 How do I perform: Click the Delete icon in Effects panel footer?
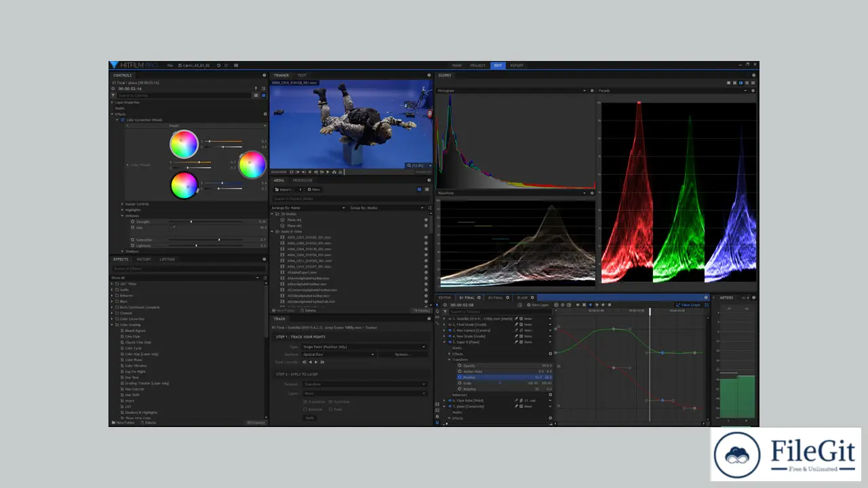coord(142,423)
